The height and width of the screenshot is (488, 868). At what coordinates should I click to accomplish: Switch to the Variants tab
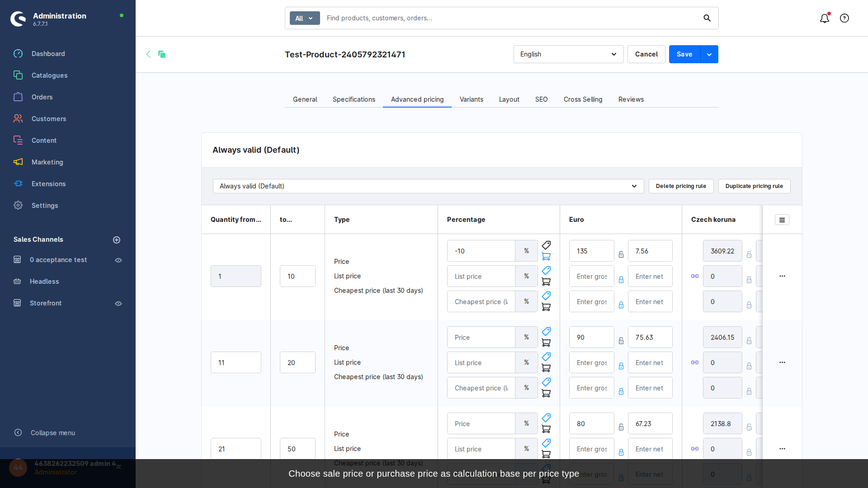pos(471,99)
